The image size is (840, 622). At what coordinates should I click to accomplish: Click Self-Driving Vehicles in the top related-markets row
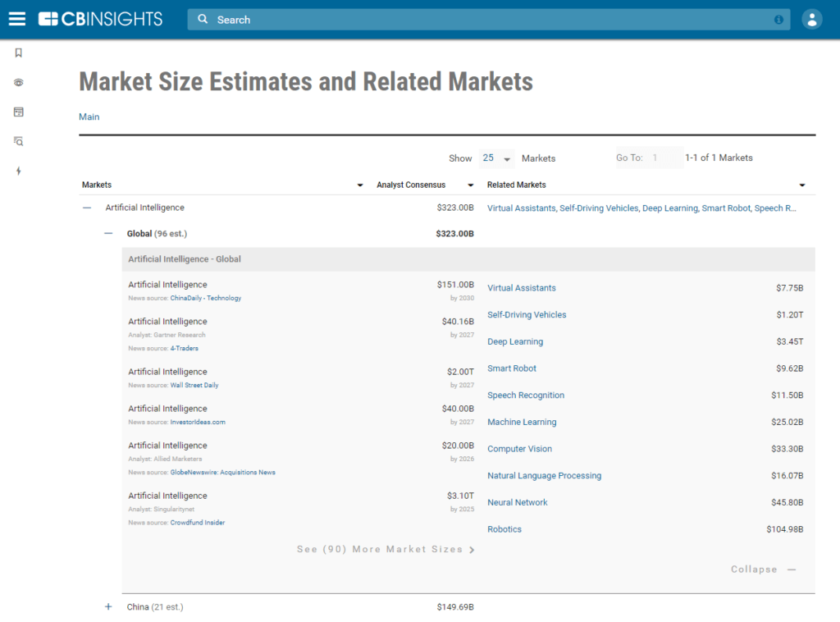[x=599, y=208]
